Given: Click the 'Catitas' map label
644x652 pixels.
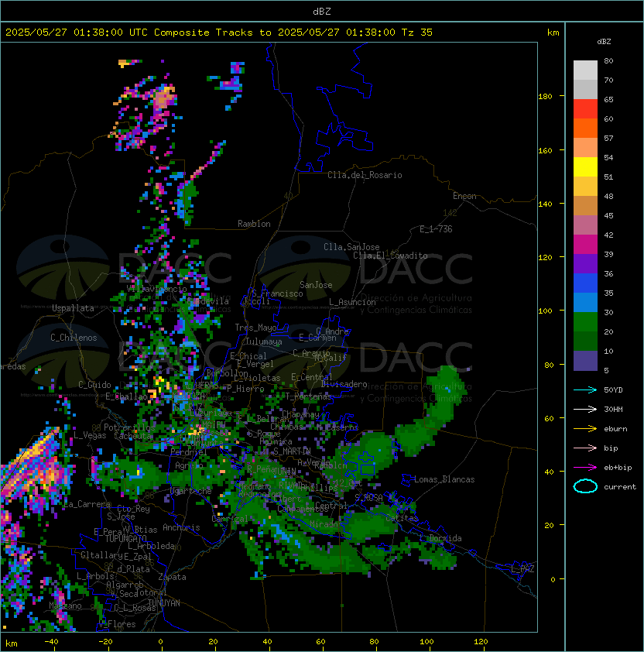Looking at the screenshot, I should click(x=402, y=519).
